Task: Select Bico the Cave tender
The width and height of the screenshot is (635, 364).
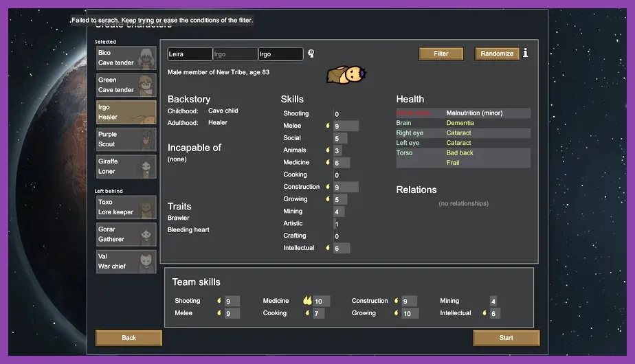Action: pos(126,58)
